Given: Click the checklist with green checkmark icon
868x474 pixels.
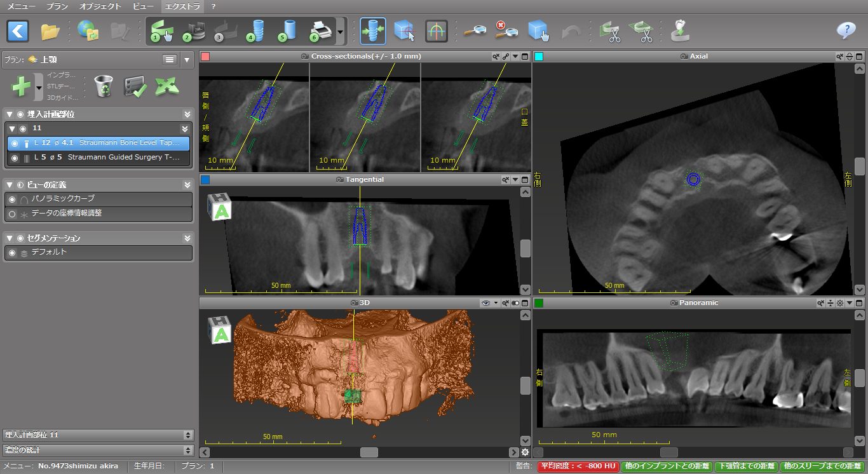Looking at the screenshot, I should pyautogui.click(x=135, y=86).
